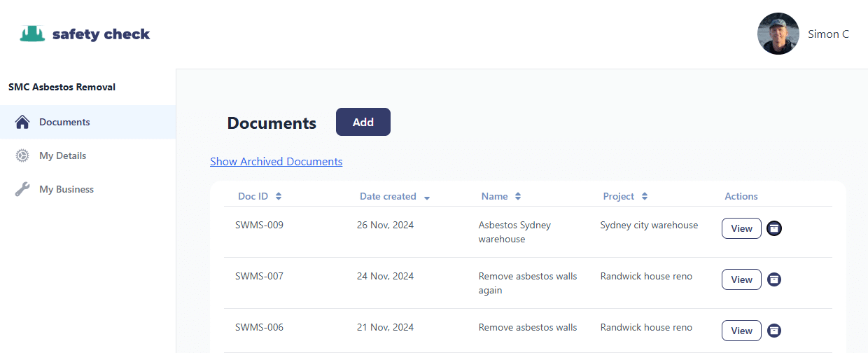
Task: Click the Simon C username text
Action: point(828,34)
